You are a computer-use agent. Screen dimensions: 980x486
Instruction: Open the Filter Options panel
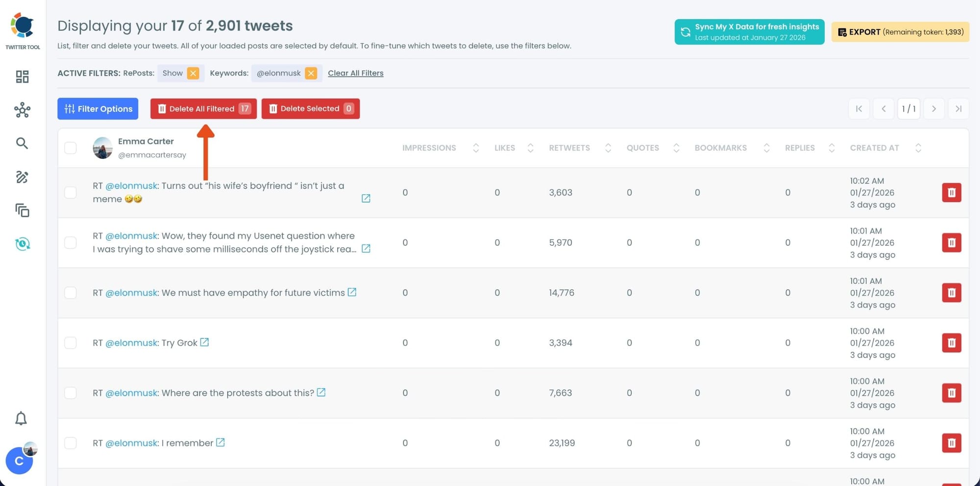(x=98, y=108)
